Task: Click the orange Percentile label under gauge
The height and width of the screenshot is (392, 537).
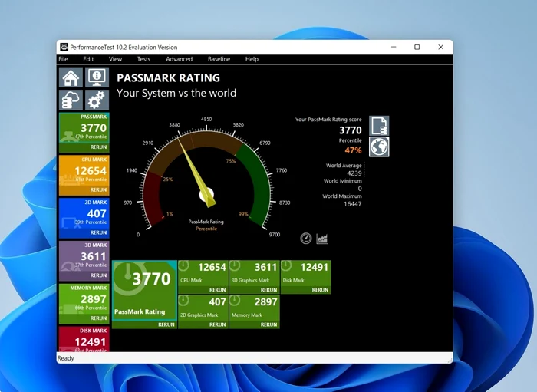Action: tap(206, 229)
